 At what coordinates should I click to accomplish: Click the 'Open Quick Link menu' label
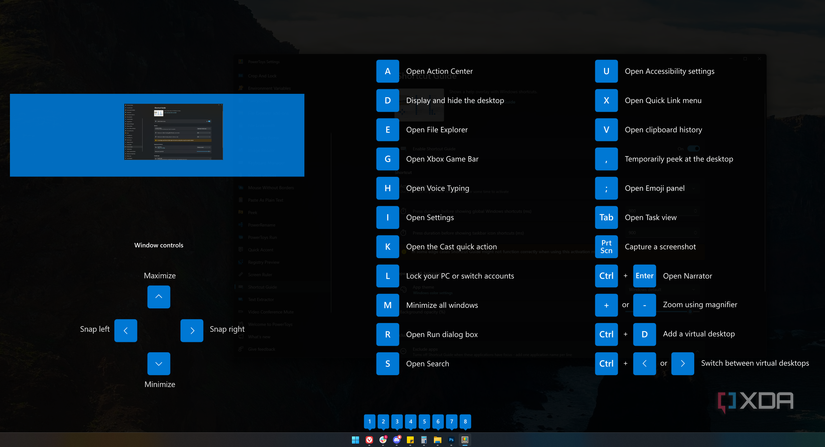(x=663, y=100)
